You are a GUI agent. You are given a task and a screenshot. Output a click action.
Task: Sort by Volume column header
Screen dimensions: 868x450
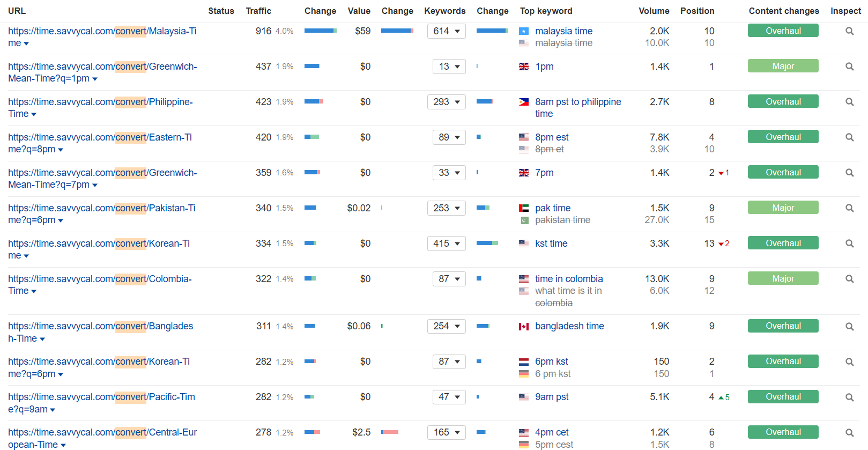pyautogui.click(x=654, y=11)
